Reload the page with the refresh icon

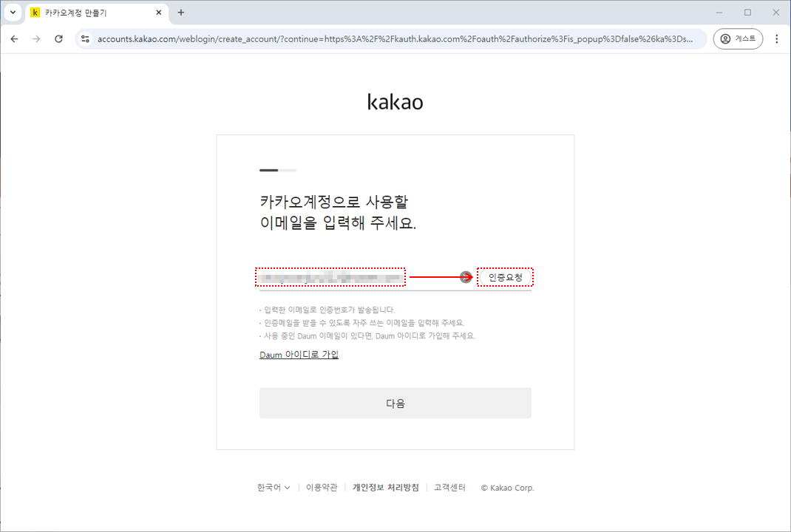click(x=58, y=39)
